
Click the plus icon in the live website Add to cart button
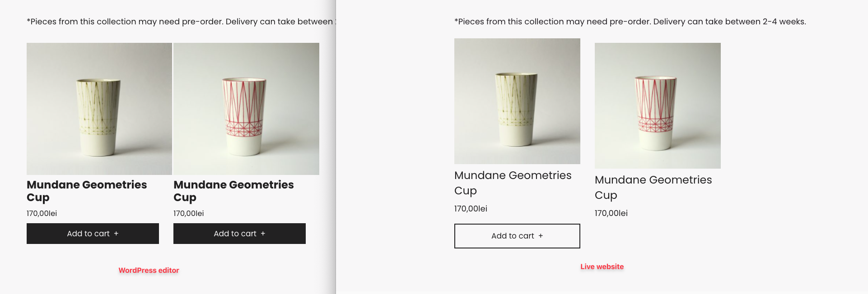pyautogui.click(x=541, y=236)
